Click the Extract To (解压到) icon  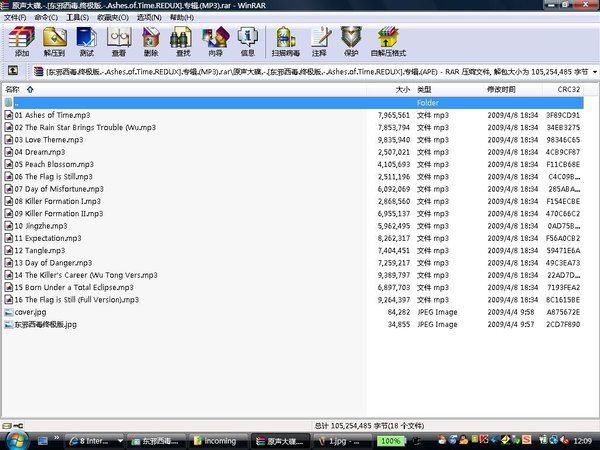54,41
